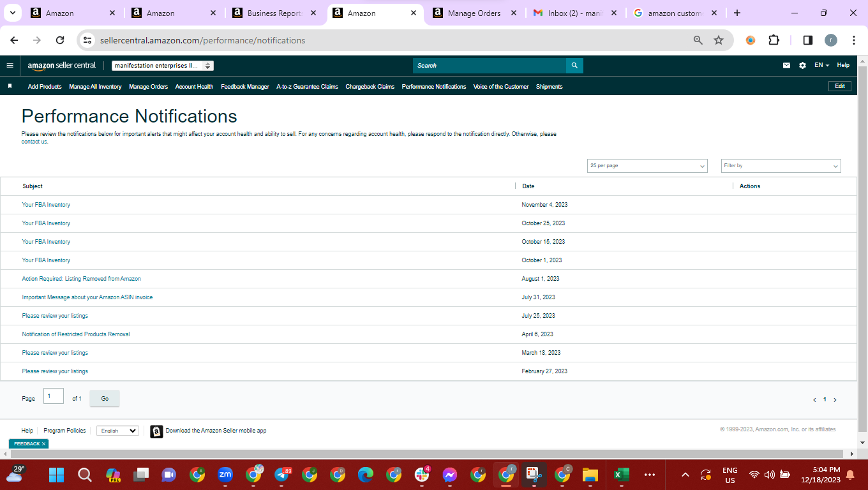
Task: Click the browser address bar URL
Action: 202,40
